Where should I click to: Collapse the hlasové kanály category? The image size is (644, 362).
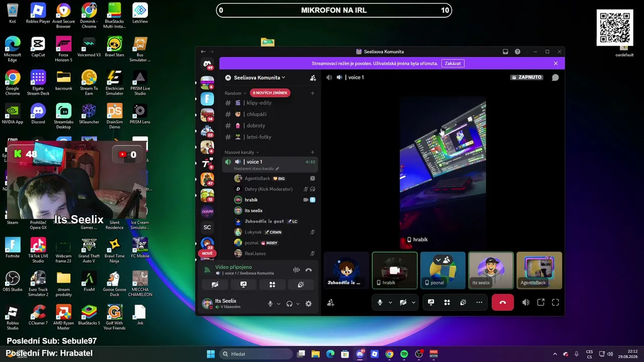(x=242, y=152)
